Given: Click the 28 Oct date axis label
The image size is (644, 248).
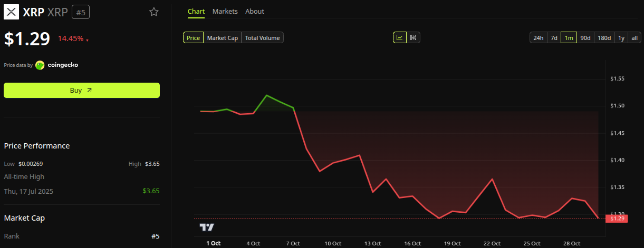Looking at the screenshot, I should (572, 243).
